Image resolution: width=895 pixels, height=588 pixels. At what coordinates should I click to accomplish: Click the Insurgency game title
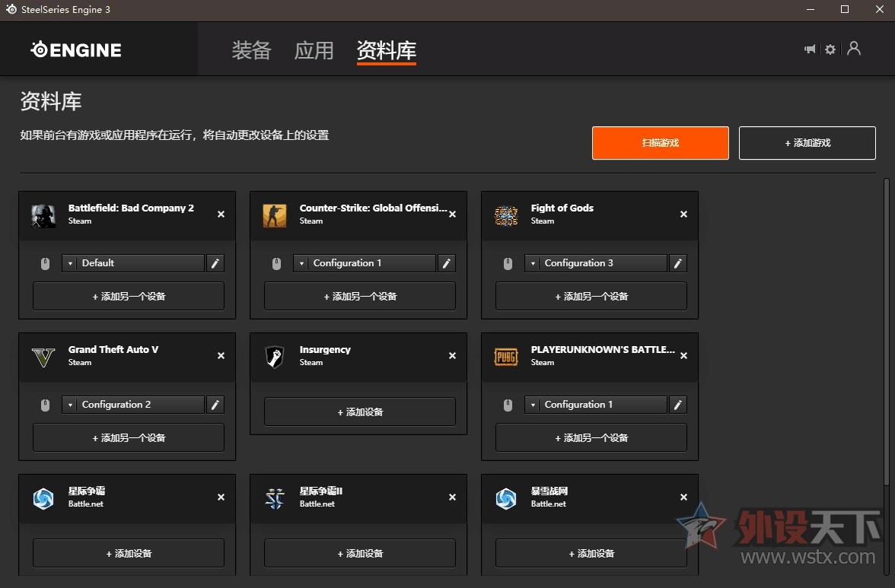[325, 350]
